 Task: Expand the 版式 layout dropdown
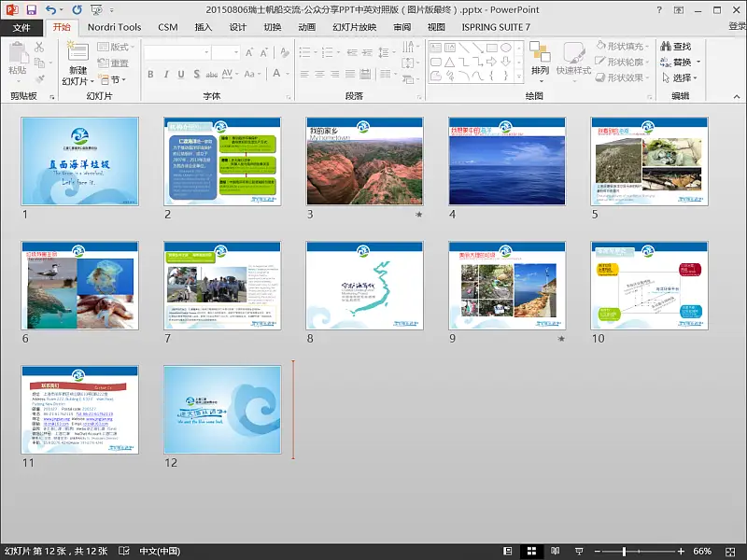tap(116, 47)
